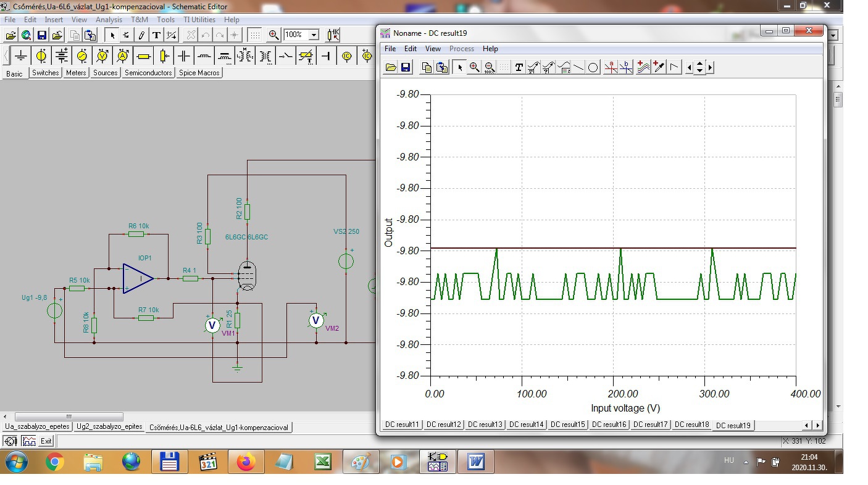Save the diagram with floppy disk icon
Screen dimensions: 868x485
(x=406, y=68)
